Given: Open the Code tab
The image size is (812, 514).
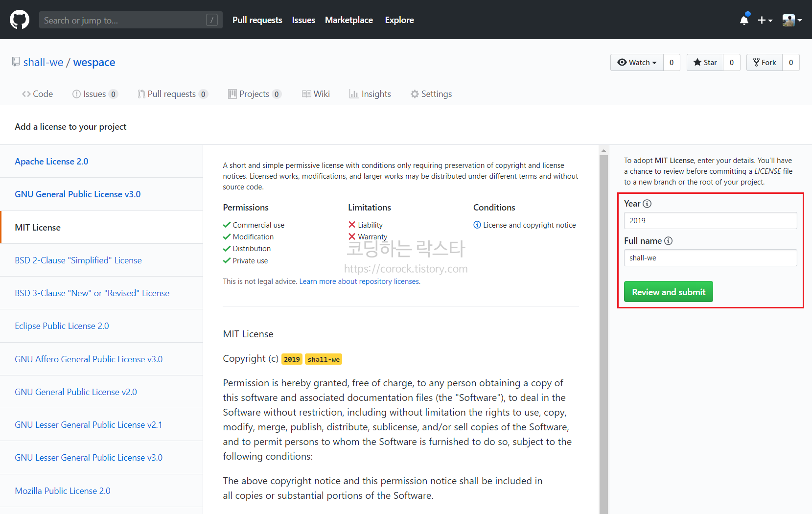Looking at the screenshot, I should [x=37, y=94].
